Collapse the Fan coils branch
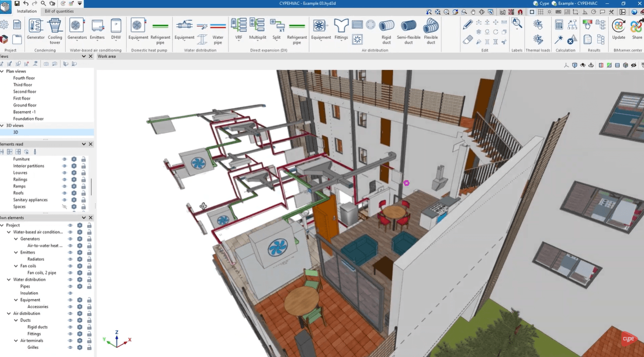Viewport: 644px width, 357px height. pyautogui.click(x=16, y=266)
